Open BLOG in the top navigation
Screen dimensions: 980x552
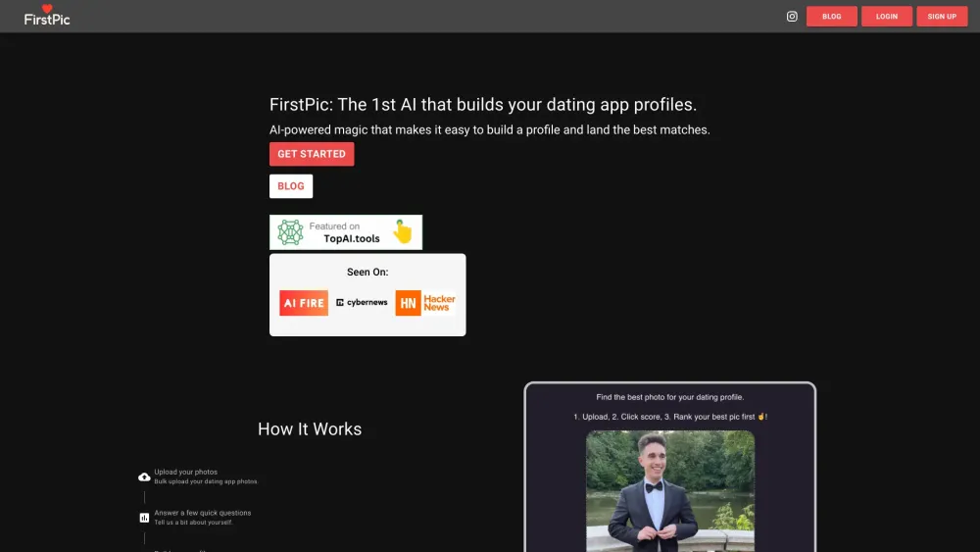point(832,17)
